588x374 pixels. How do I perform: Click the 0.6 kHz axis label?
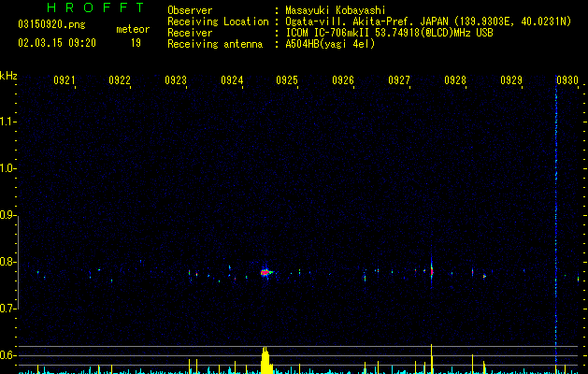7,355
